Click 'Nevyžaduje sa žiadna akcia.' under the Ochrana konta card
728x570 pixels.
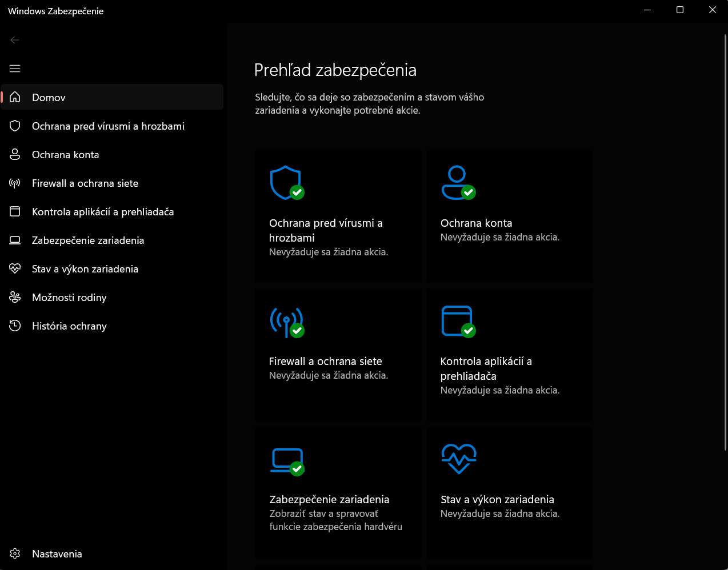[x=500, y=237]
